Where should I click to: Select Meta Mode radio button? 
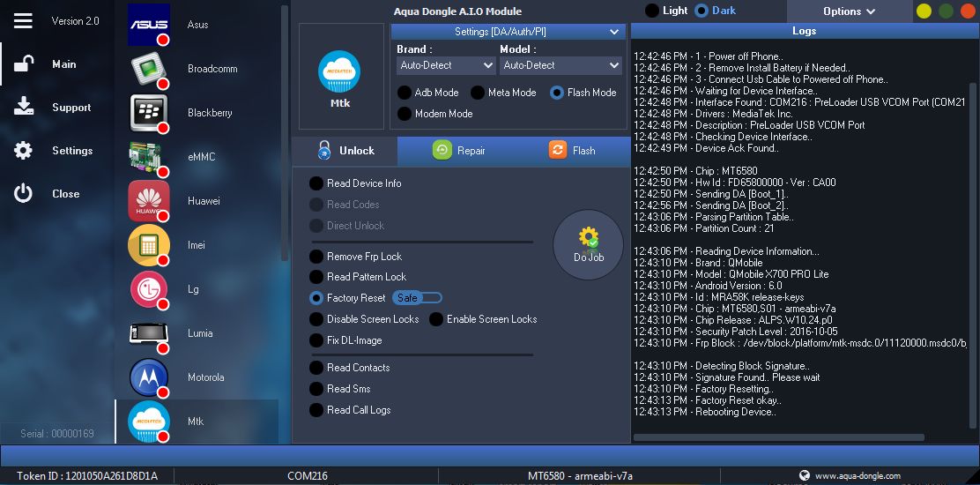(478, 93)
